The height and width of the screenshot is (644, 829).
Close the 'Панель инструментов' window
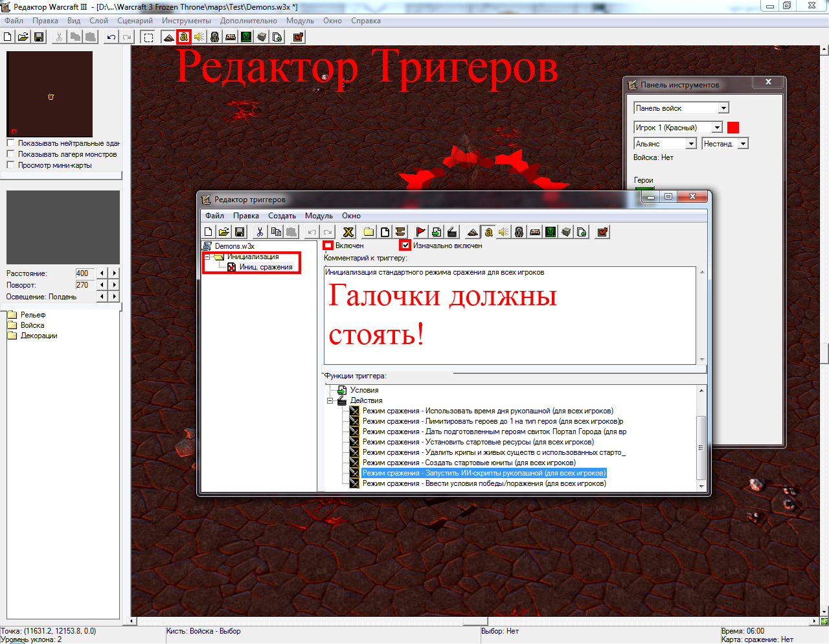[768, 82]
